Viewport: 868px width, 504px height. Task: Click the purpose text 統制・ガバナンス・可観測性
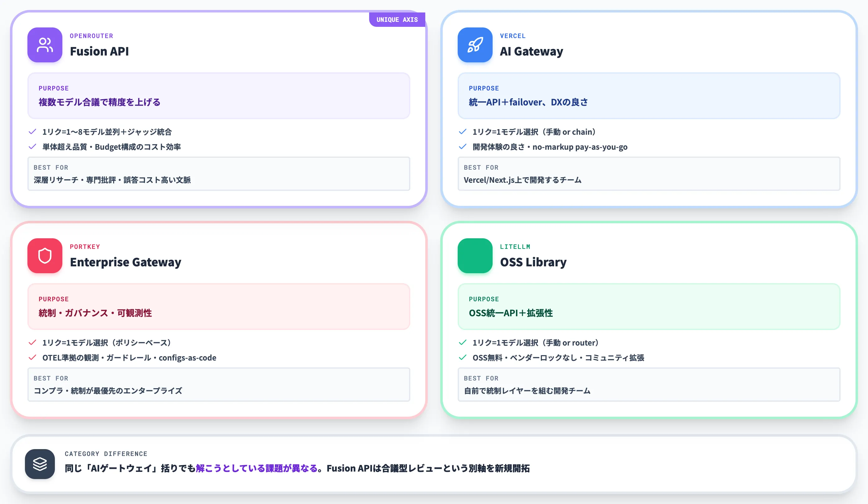coord(95,313)
